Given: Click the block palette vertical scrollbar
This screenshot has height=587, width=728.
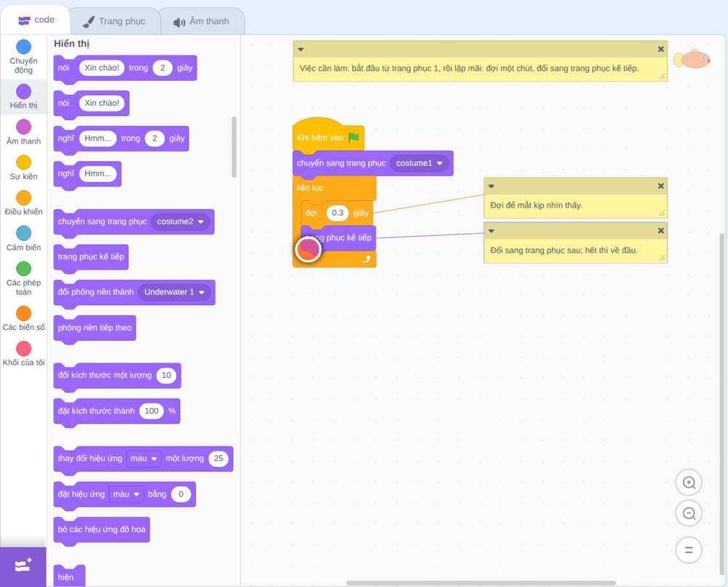Looking at the screenshot, I should (234, 147).
